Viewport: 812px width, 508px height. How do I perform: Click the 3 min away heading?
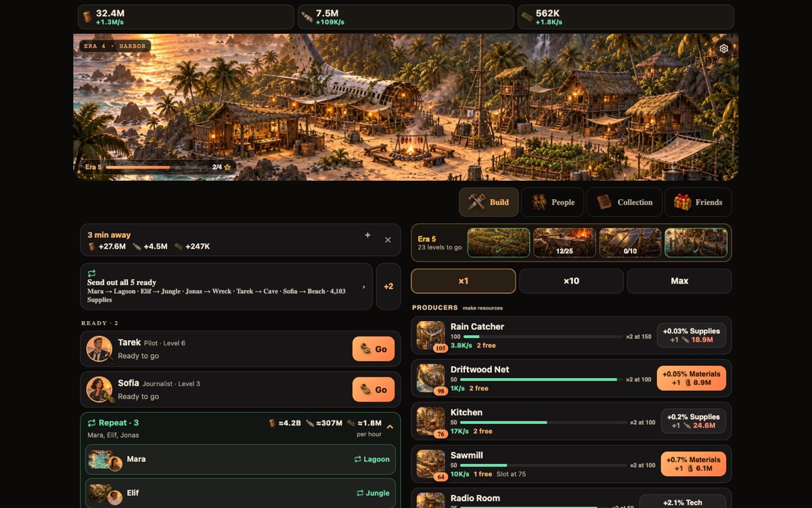(x=109, y=235)
